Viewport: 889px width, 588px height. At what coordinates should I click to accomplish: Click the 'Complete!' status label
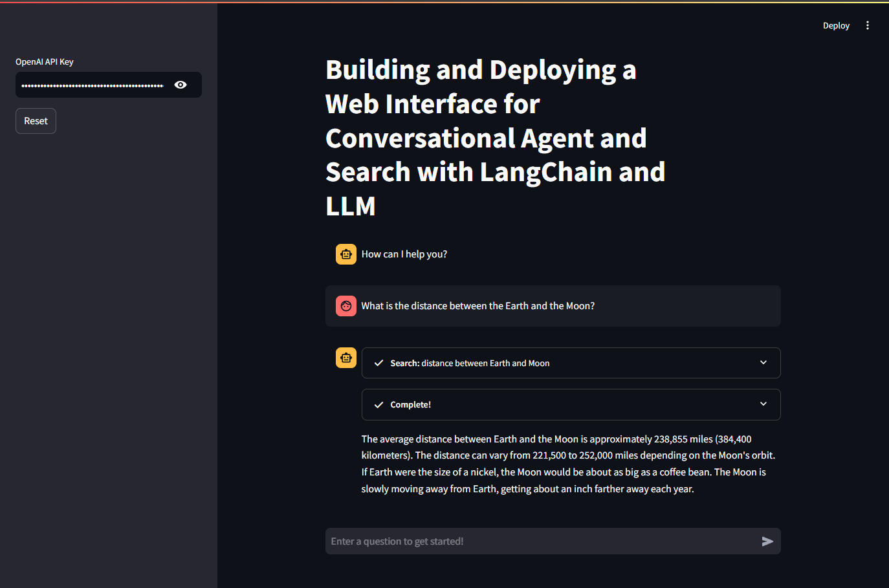410,405
